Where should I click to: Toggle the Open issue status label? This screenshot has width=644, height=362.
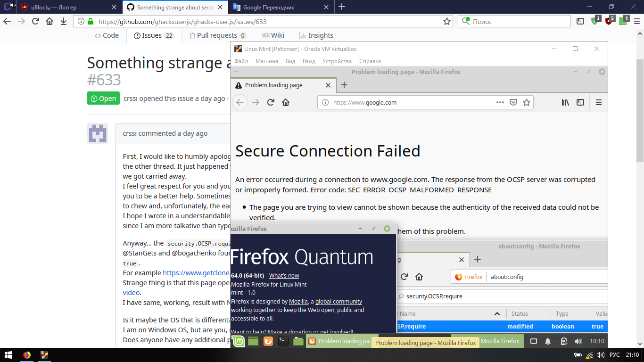coord(103,98)
